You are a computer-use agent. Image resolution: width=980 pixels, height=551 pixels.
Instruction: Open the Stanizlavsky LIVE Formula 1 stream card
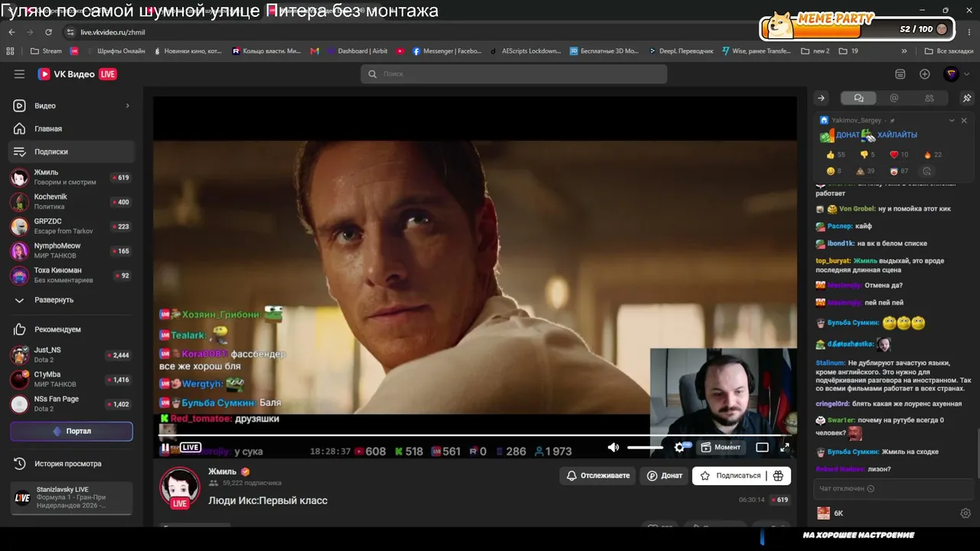[71, 499]
